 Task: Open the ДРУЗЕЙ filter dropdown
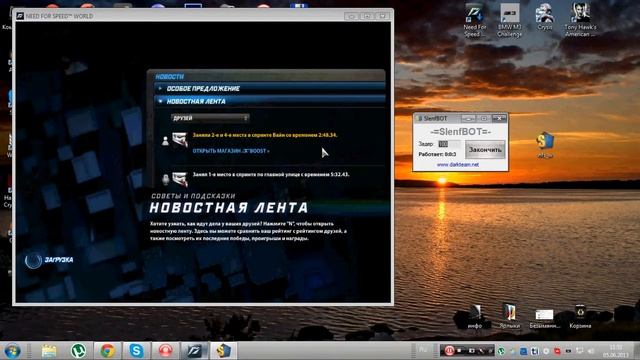[210, 118]
